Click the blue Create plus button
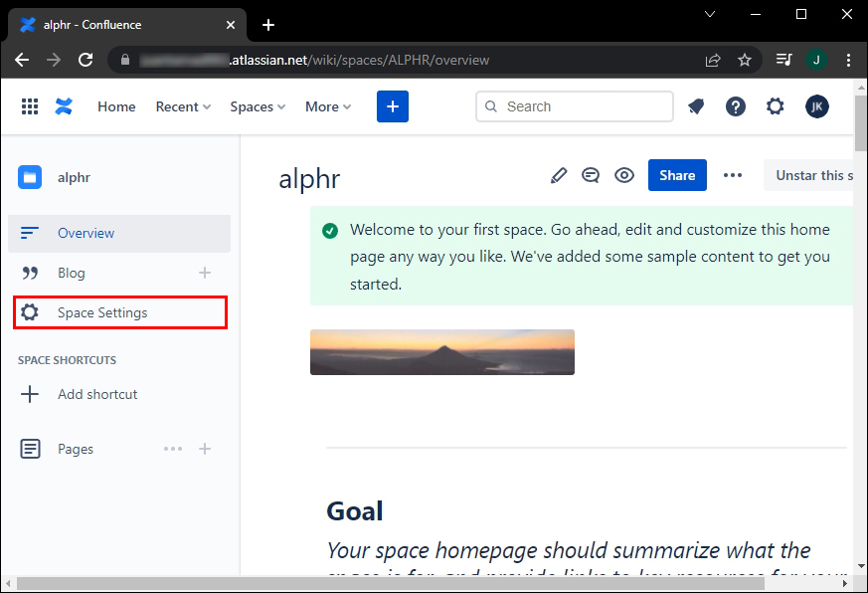 point(393,106)
